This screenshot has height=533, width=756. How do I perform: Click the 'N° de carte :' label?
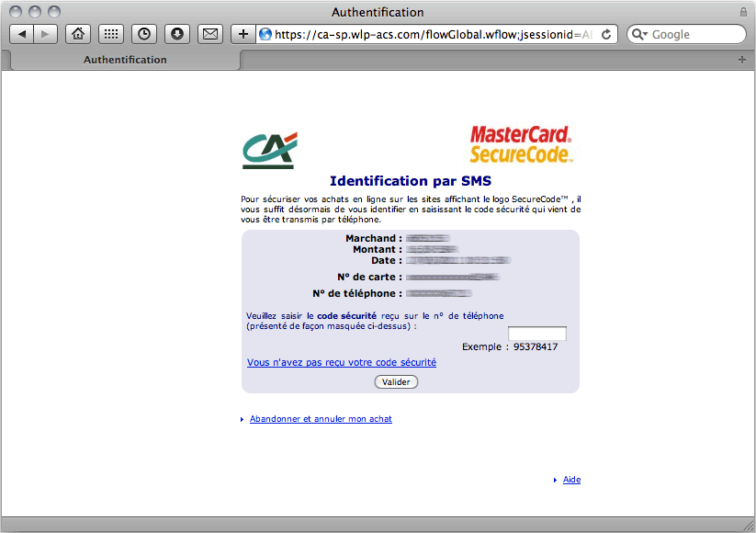tap(370, 277)
